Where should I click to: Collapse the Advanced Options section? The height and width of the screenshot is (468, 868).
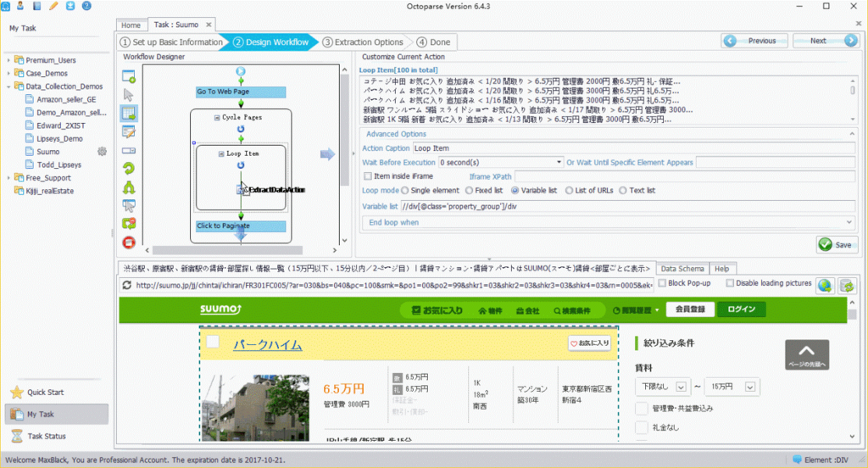click(x=852, y=134)
